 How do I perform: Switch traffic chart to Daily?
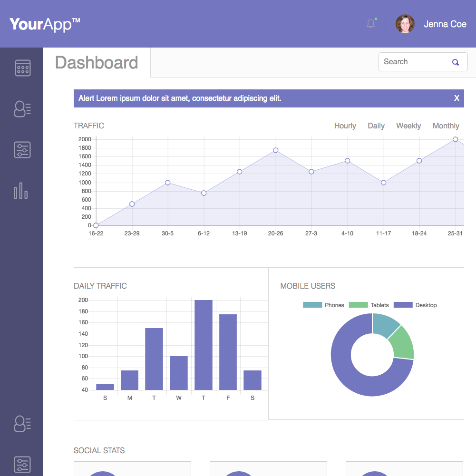tap(376, 126)
